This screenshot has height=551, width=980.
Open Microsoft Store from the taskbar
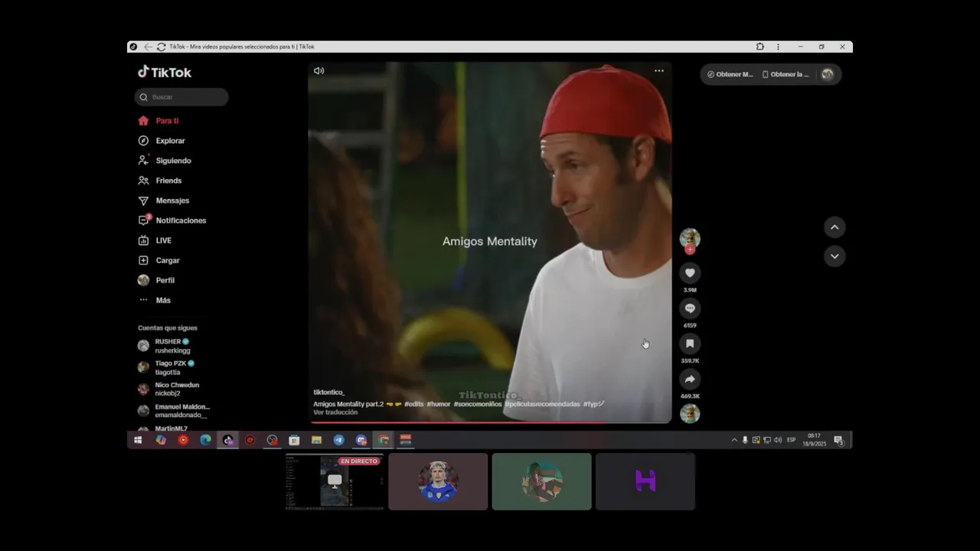click(294, 440)
